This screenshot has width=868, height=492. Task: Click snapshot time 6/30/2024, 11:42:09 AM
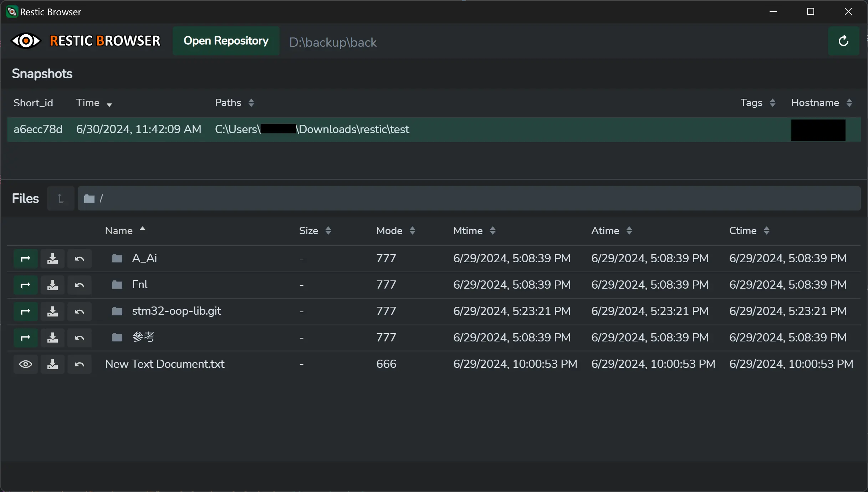pyautogui.click(x=139, y=129)
